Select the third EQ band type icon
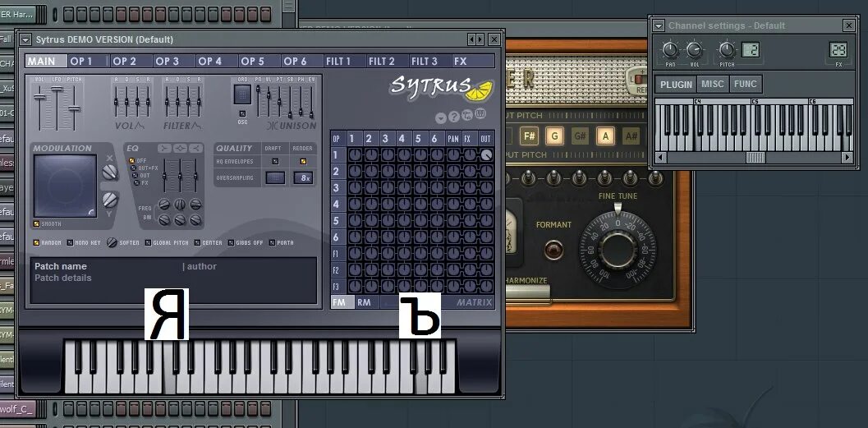The height and width of the screenshot is (428, 868). (195, 149)
